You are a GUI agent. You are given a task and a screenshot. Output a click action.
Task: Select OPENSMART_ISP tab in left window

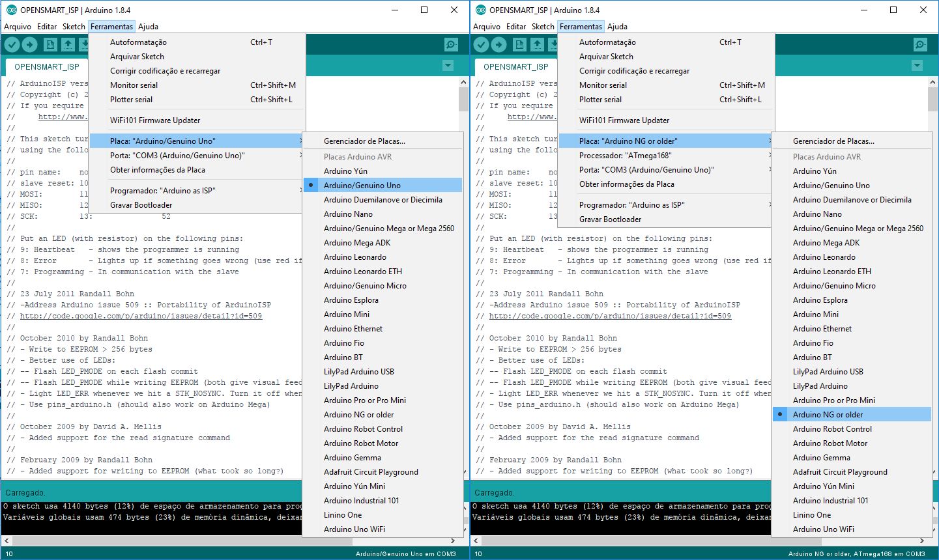tap(47, 66)
